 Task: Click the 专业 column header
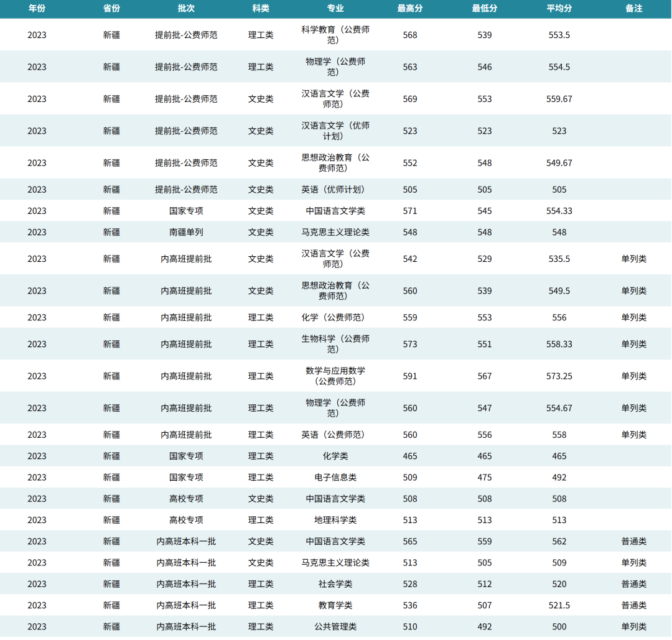[x=335, y=8]
